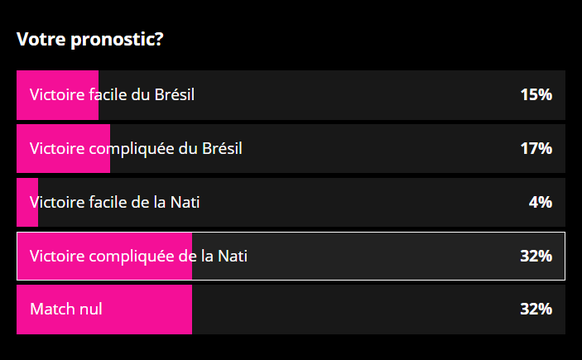Pick the 'Victoire facile de la Nati' row
582x360 pixels.
point(291,202)
